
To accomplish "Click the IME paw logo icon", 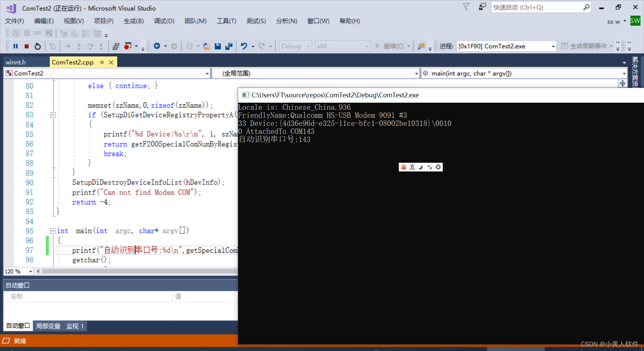I will (x=404, y=167).
